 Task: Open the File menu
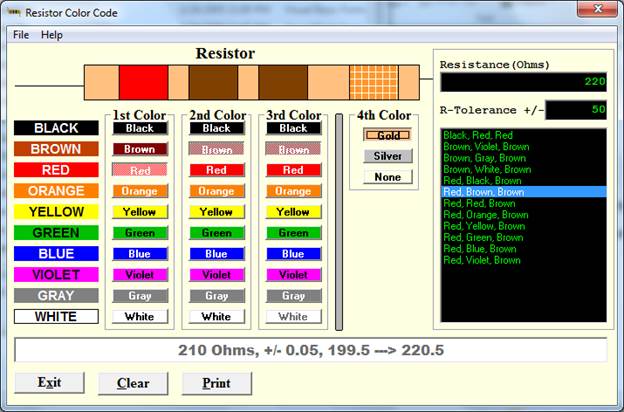[x=20, y=35]
